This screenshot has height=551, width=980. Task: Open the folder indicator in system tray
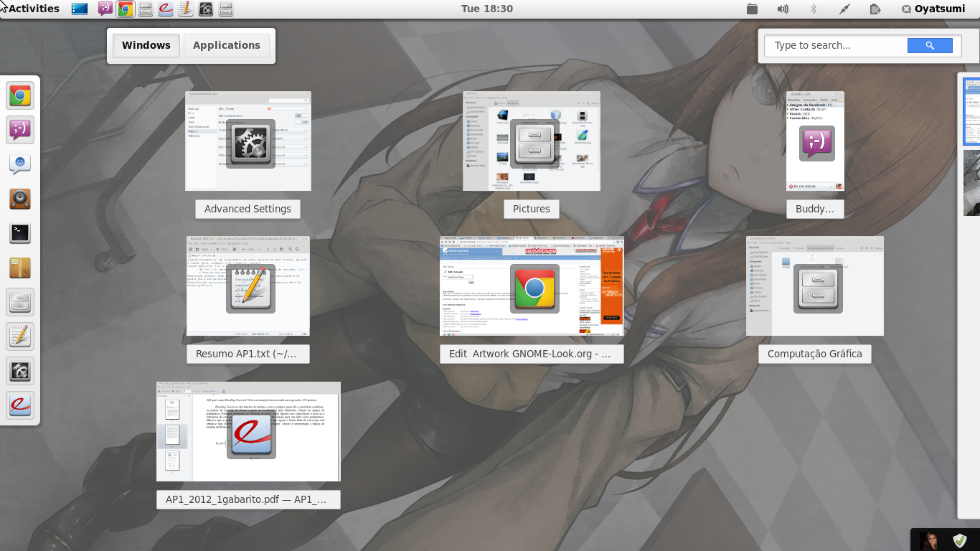point(752,9)
